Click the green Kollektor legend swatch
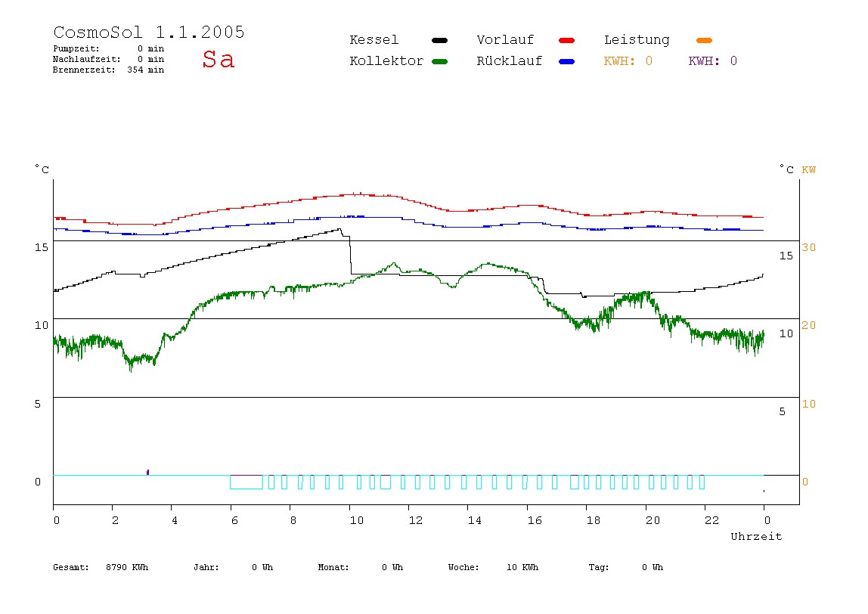Screen dimensions: 868x614 [439, 61]
